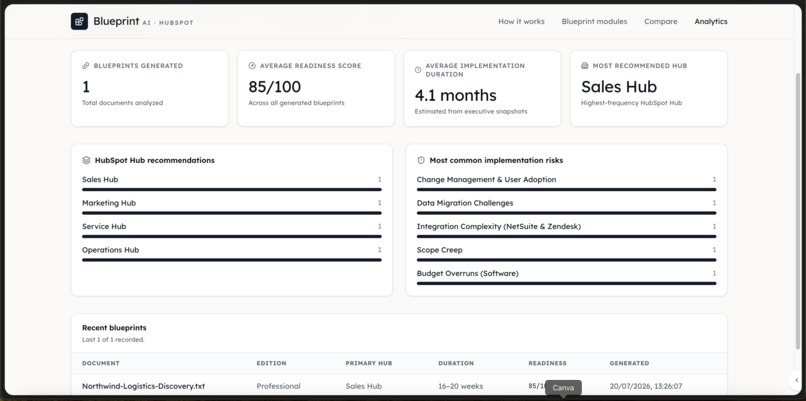Click the READINESS column header
Viewport: 806px width, 401px height.
coord(547,363)
